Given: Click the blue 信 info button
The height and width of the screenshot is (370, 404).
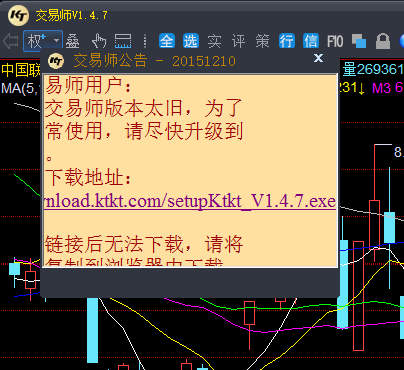Looking at the screenshot, I should (x=311, y=41).
